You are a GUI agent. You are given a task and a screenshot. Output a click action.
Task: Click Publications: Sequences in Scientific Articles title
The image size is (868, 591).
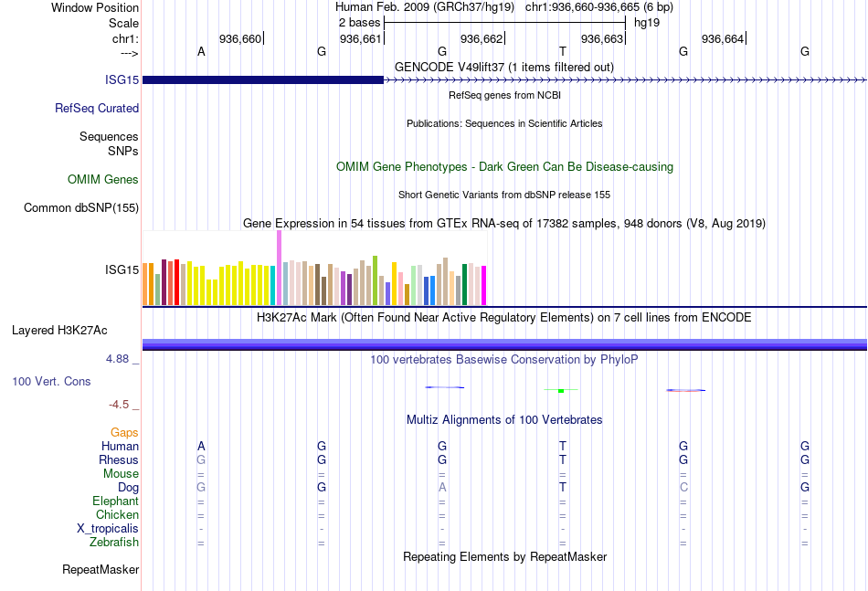(x=504, y=123)
